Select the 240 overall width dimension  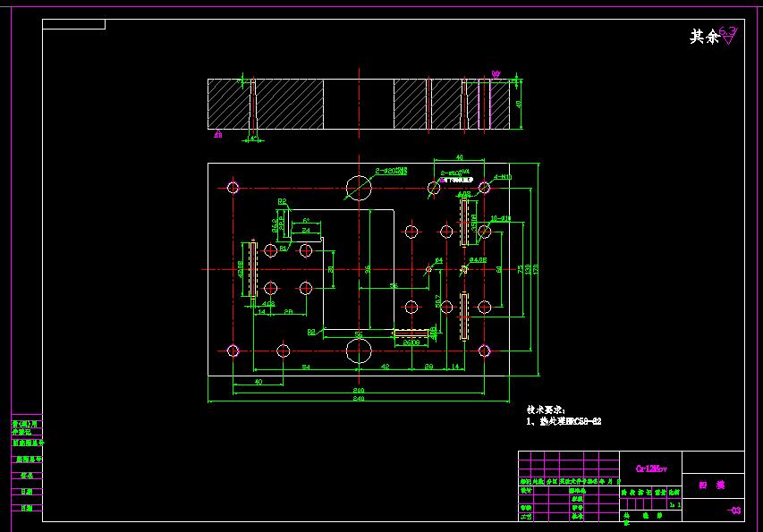click(x=359, y=398)
